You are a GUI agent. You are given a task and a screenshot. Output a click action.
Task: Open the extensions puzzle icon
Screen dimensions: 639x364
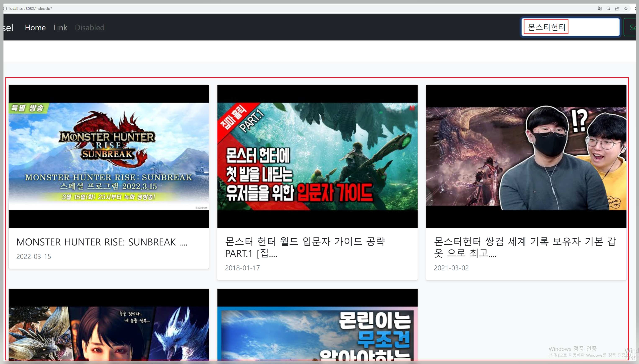pos(635,9)
